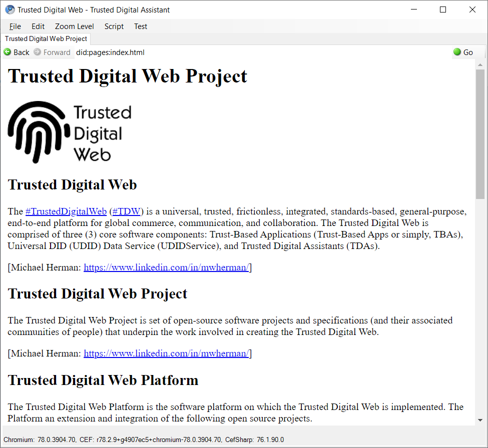The height and width of the screenshot is (448, 488).
Task: Click the app icon in the title bar
Action: 10,9
